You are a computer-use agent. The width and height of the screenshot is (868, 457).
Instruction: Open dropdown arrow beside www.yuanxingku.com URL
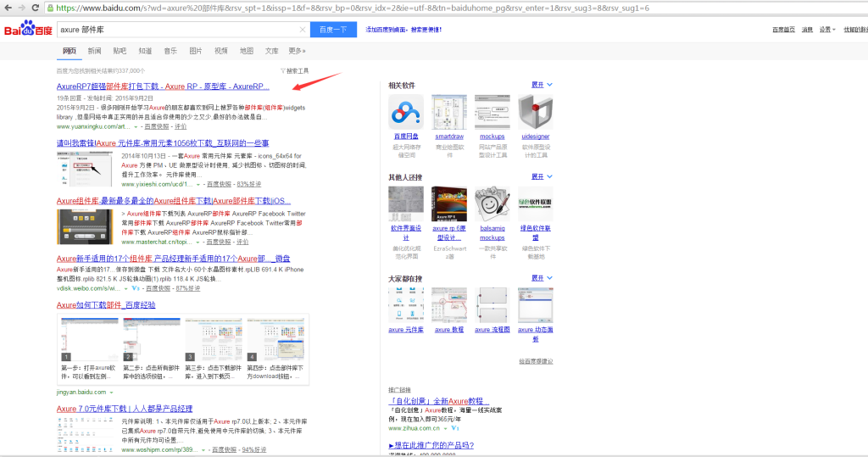pos(136,127)
